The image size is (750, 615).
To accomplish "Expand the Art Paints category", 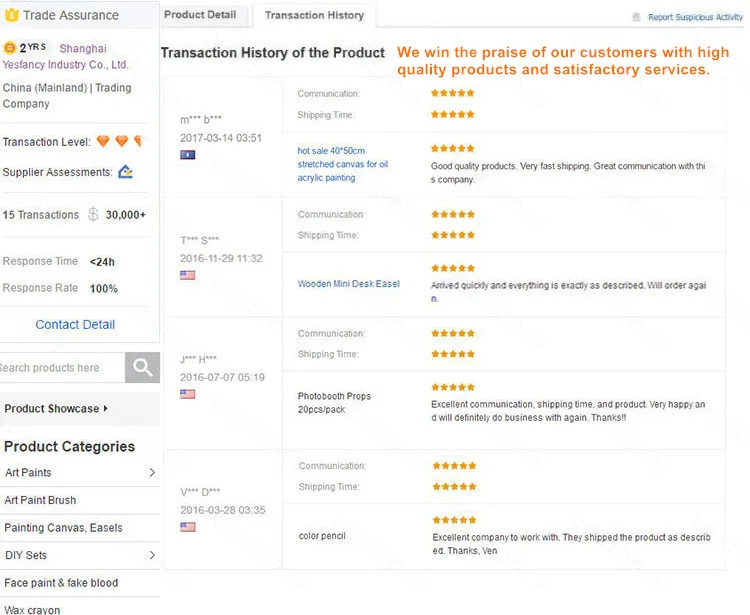I will pos(152,472).
